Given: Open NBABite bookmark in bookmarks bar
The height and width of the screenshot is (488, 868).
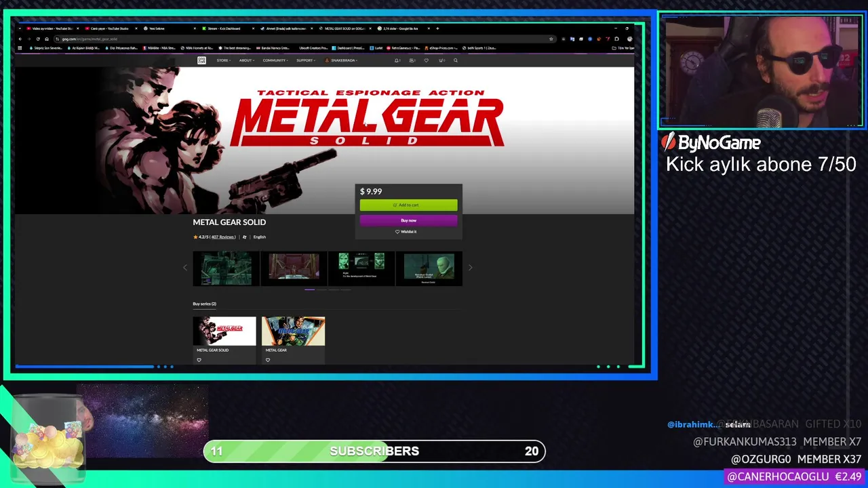Looking at the screenshot, I should point(159,48).
